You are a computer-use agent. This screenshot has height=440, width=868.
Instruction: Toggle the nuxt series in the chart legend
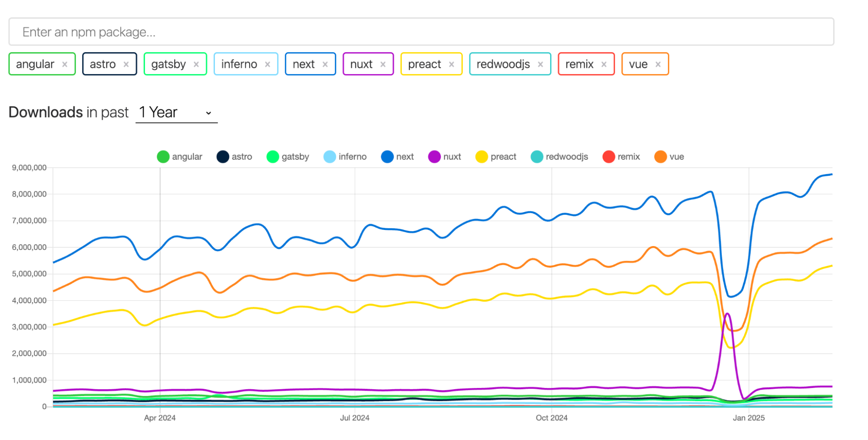445,157
